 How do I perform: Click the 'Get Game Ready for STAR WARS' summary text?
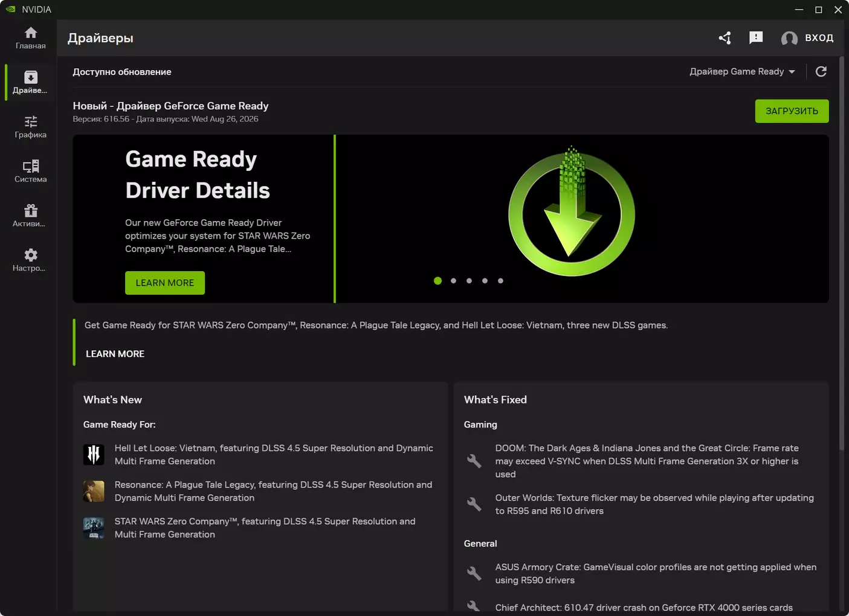coord(376,326)
